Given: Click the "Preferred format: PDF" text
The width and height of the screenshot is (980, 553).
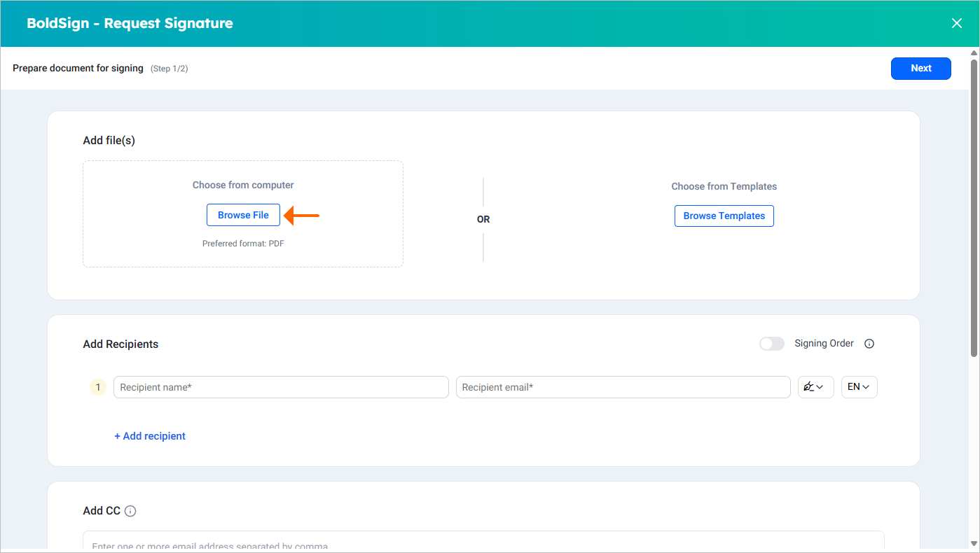Looking at the screenshot, I should click(243, 244).
